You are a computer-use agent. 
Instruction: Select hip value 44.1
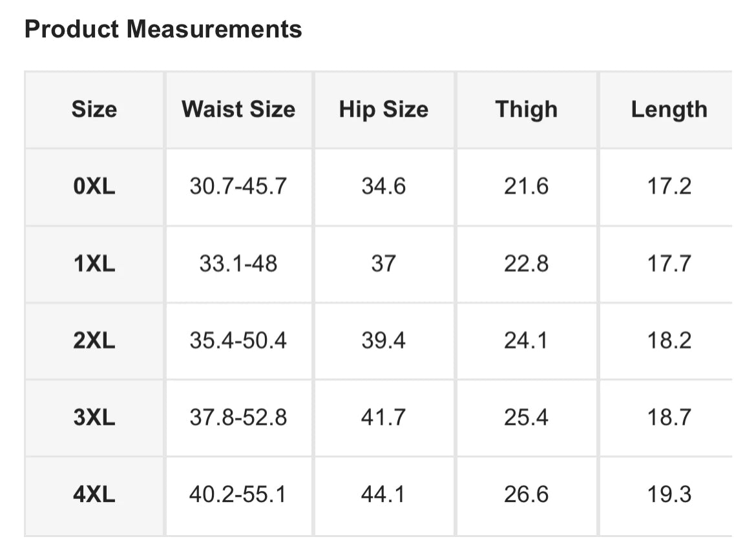pos(383,494)
